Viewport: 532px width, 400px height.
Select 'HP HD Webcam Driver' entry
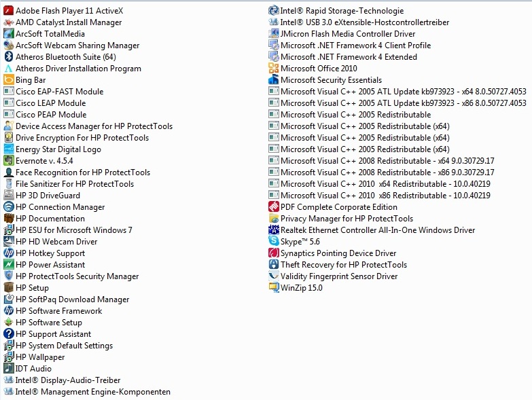click(50, 241)
